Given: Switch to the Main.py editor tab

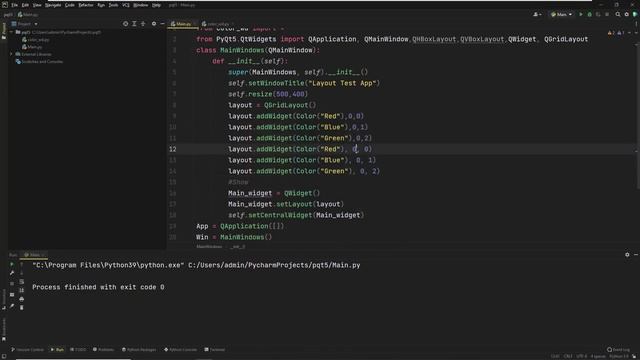Looking at the screenshot, I should tap(181, 24).
